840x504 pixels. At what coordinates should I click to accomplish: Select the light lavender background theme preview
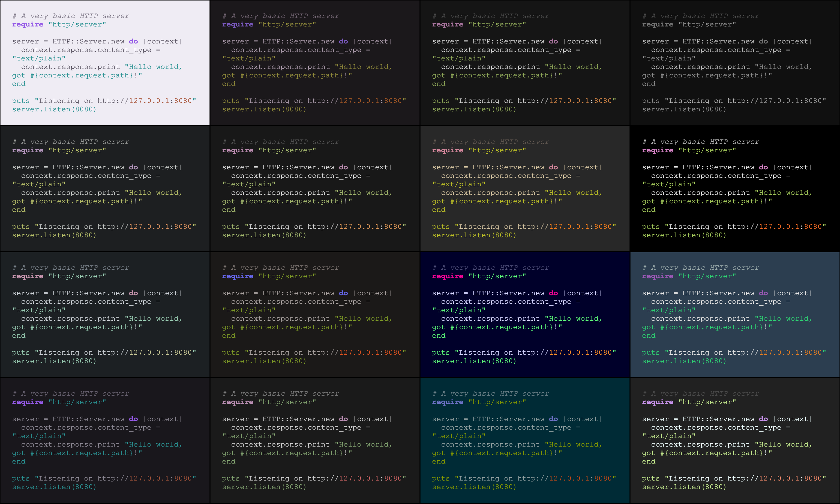[105, 63]
